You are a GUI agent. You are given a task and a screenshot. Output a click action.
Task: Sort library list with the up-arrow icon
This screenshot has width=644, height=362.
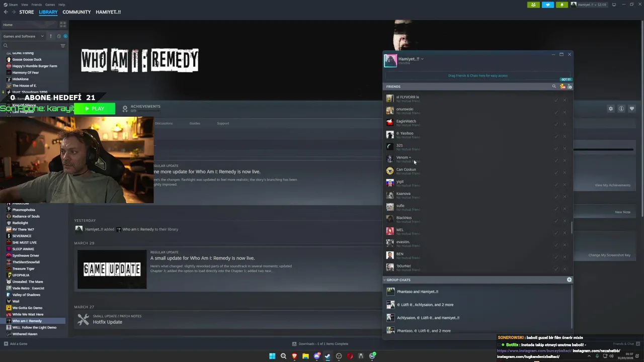(50, 36)
